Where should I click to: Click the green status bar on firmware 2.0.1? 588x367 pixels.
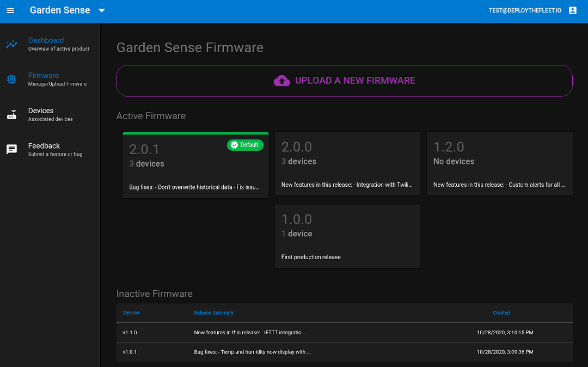[195, 132]
